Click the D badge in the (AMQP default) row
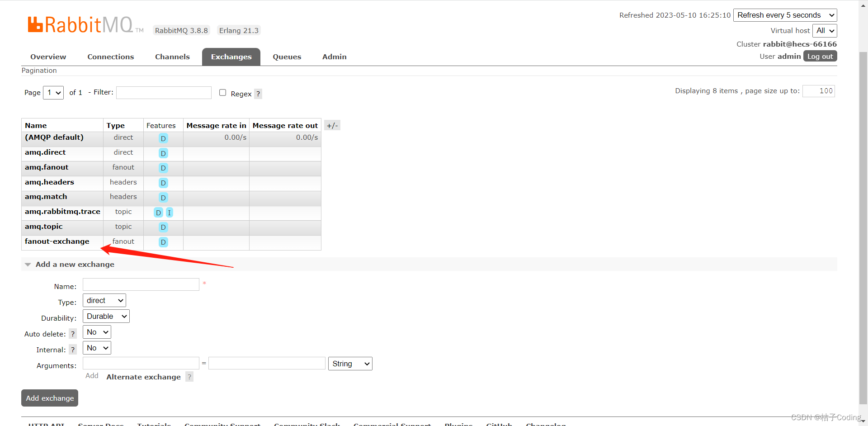 coord(163,138)
